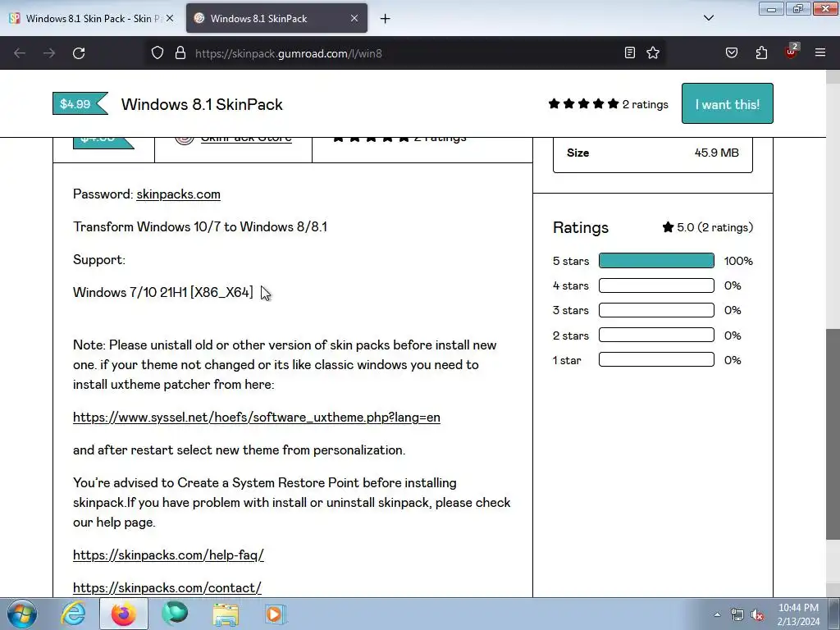The image size is (840, 630).
Task: Open the Extensions puzzle icon
Action: pos(761,52)
